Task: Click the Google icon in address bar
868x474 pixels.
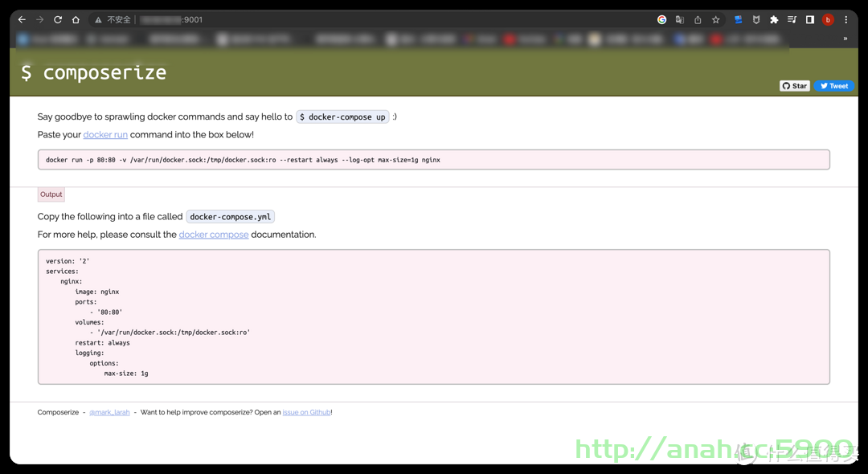Action: tap(661, 20)
